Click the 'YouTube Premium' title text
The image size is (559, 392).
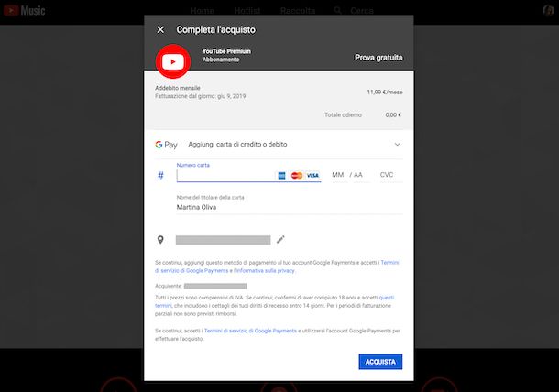[x=226, y=51]
